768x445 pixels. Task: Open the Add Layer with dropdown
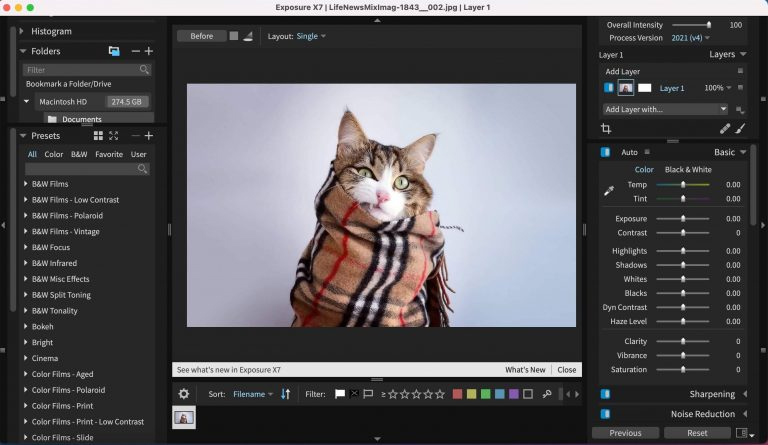[x=665, y=109]
